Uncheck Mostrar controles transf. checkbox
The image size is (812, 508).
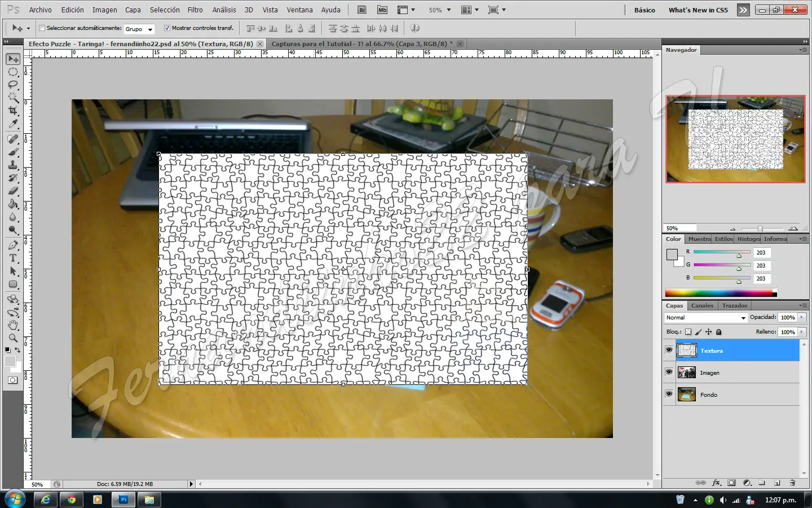(167, 28)
